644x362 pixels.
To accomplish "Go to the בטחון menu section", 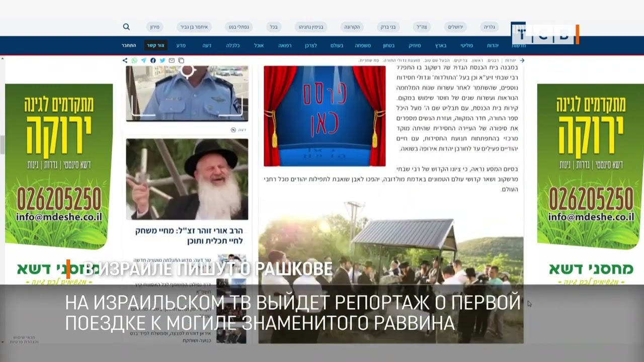I will click(388, 45).
